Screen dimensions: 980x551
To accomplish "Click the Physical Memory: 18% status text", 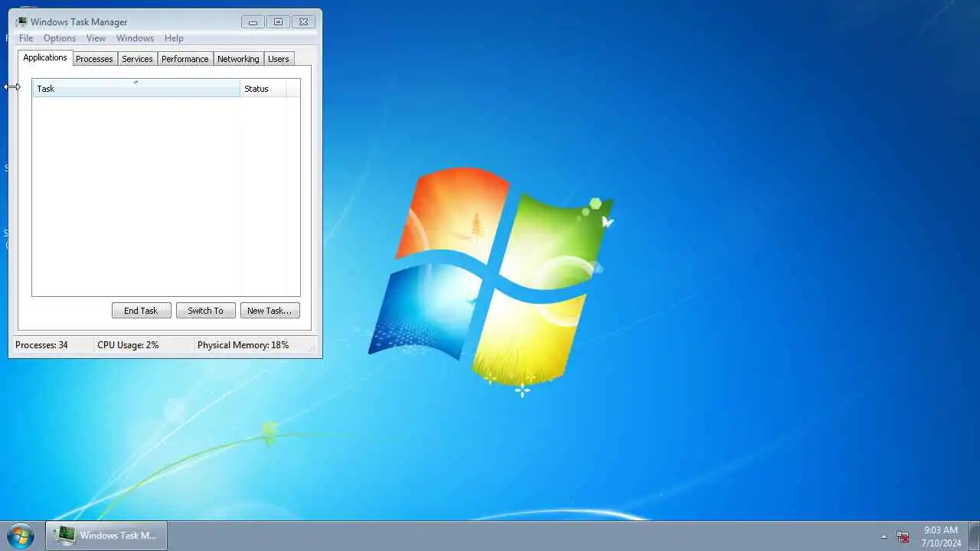I will point(243,345).
